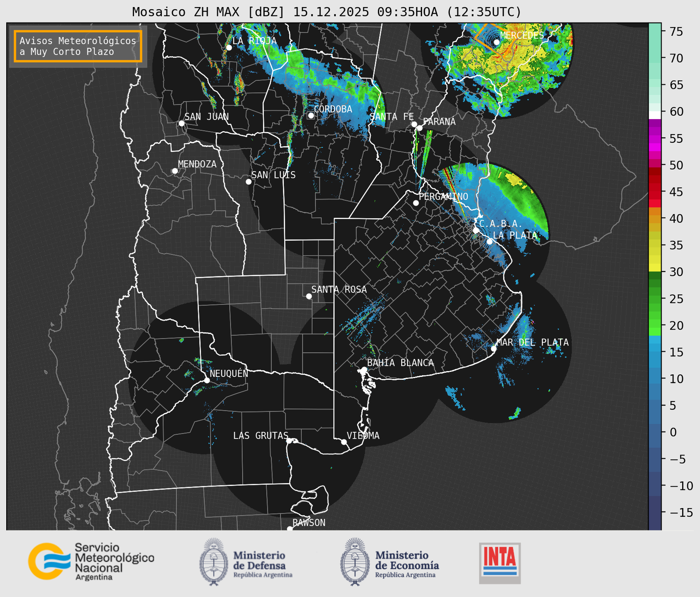Click the red 45 dBZ color band

(655, 196)
